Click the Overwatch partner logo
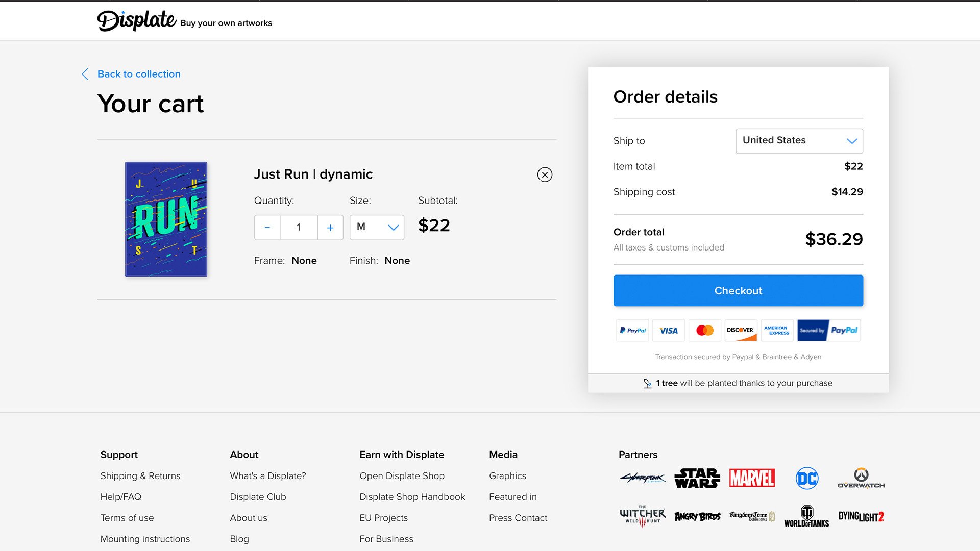The height and width of the screenshot is (551, 980). tap(861, 478)
